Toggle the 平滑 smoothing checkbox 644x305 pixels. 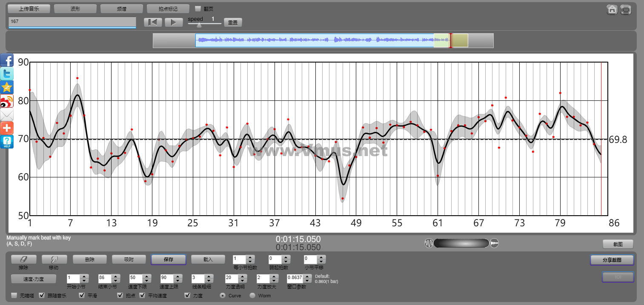click(82, 295)
